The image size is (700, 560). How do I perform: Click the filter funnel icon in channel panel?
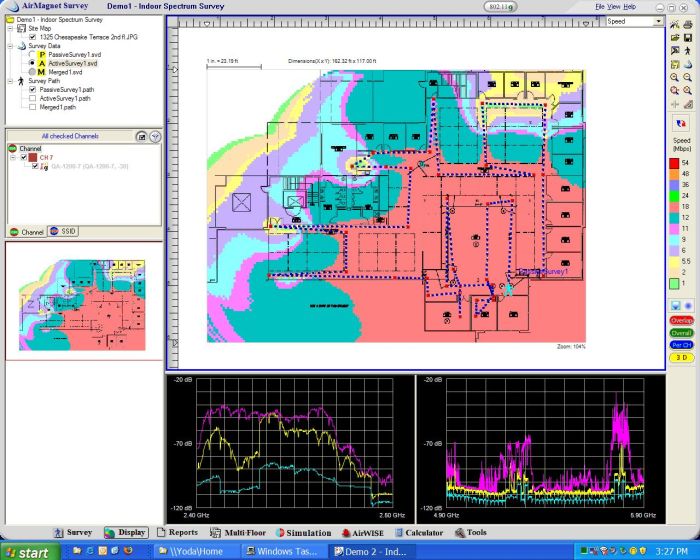click(155, 137)
